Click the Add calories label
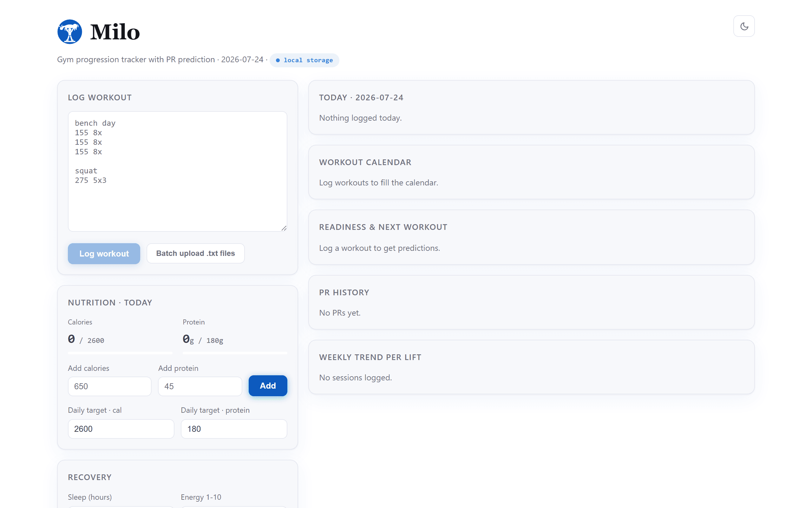812x508 pixels. tap(88, 368)
